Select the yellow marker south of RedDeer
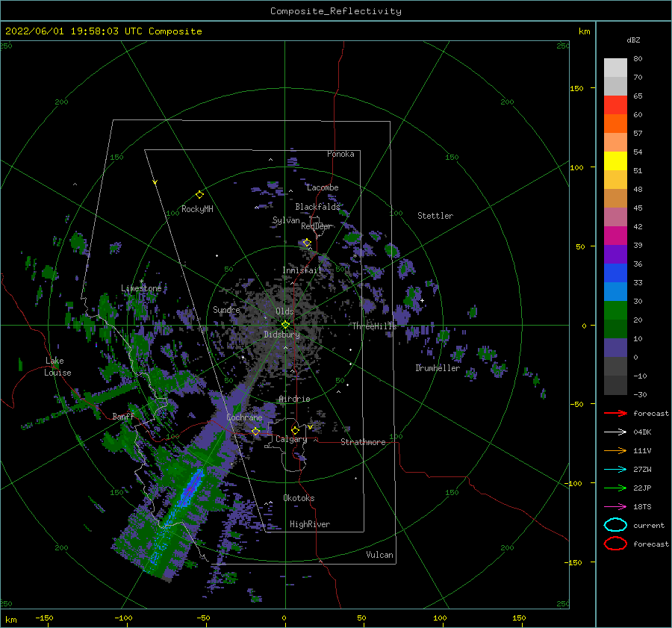Viewport: 672px width, 628px height. pyautogui.click(x=307, y=243)
